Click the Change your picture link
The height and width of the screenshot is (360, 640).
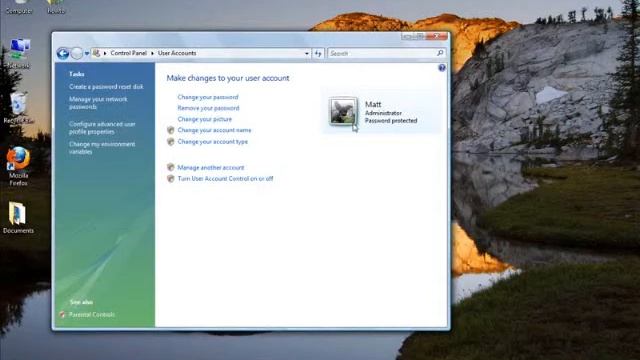point(204,119)
